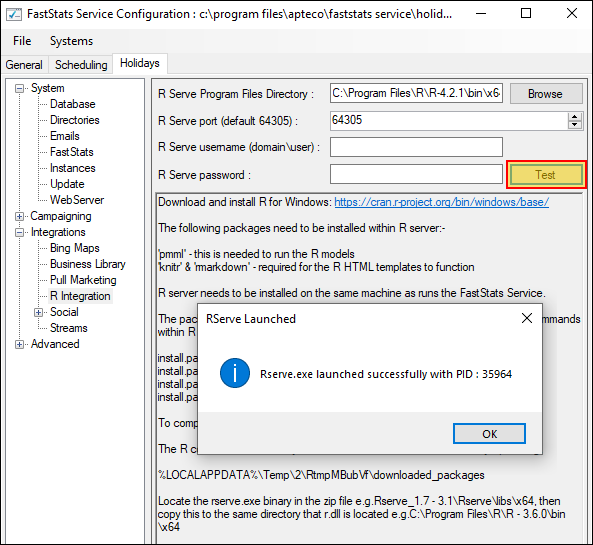
Task: Click the R Serve Program Files Directory field
Action: pos(416,93)
